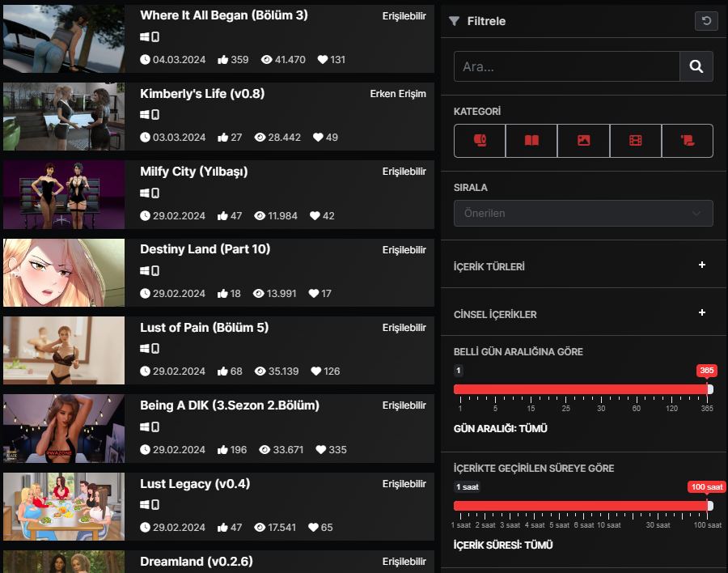Screen dimensions: 728x573
Task: Click the Lust Legacy dinner table thumbnail
Action: click(x=64, y=507)
